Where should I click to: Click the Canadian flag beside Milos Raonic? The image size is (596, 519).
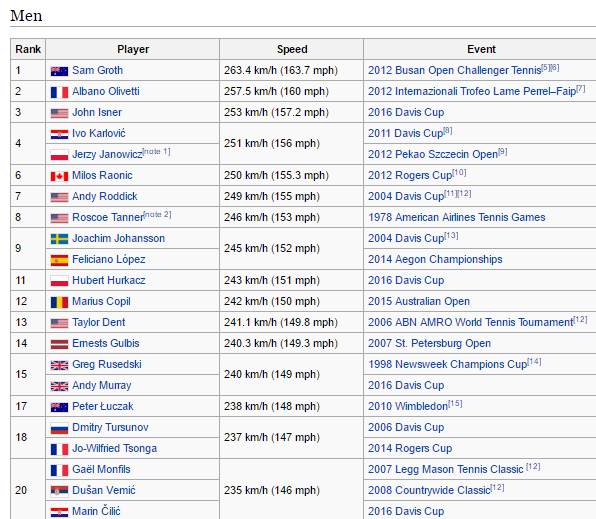click(59, 176)
